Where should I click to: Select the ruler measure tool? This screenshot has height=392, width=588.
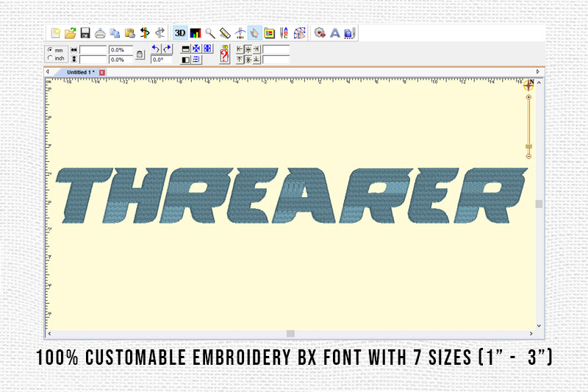pyautogui.click(x=225, y=33)
